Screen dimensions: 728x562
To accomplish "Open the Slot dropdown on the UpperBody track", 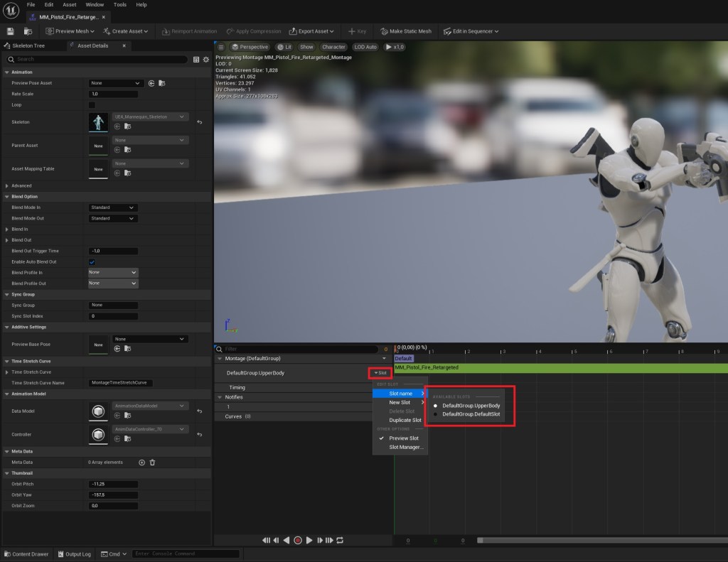I will pos(380,373).
